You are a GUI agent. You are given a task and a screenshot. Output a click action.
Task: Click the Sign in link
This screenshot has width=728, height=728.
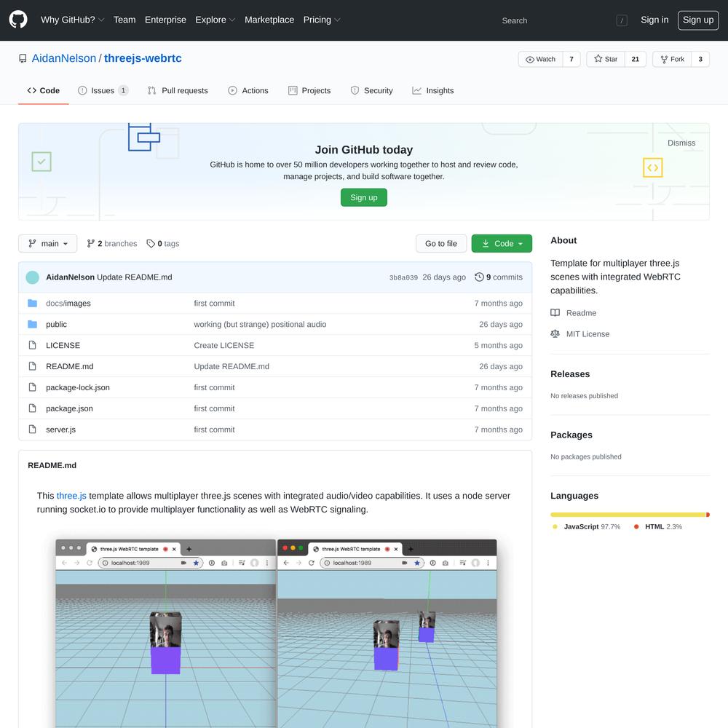[x=654, y=20]
